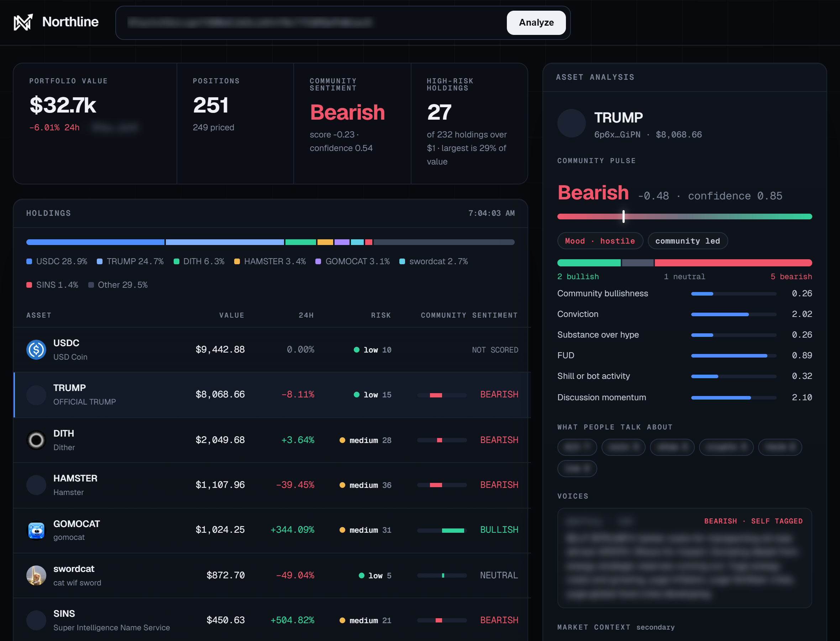Screen dimensions: 840x641
Task: Click HAMSTER 24h change -39.45%
Action: tap(295, 485)
